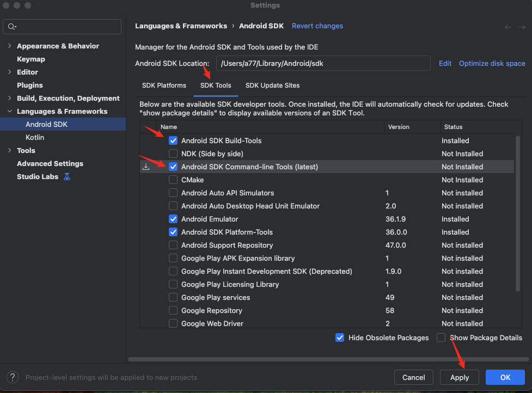The image size is (532, 393).
Task: Check Android Support Repository
Action: tap(173, 245)
